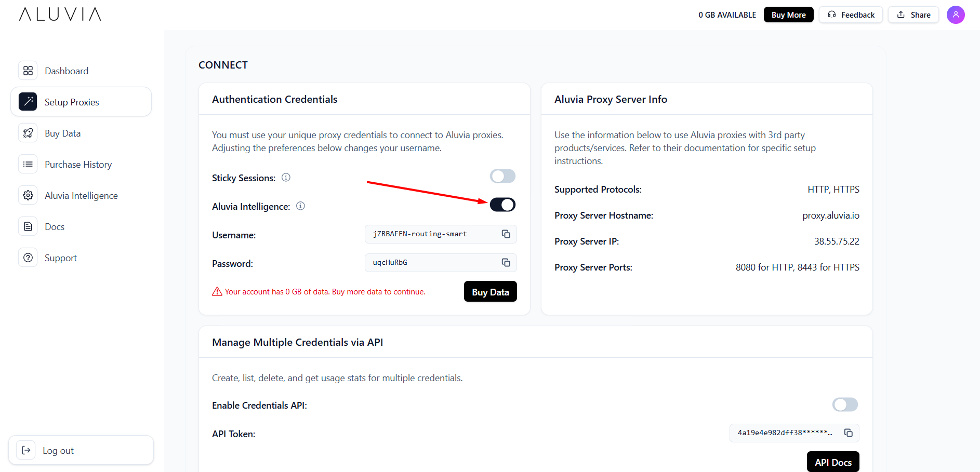Click the Docs document icon
980x472 pixels.
click(x=28, y=226)
